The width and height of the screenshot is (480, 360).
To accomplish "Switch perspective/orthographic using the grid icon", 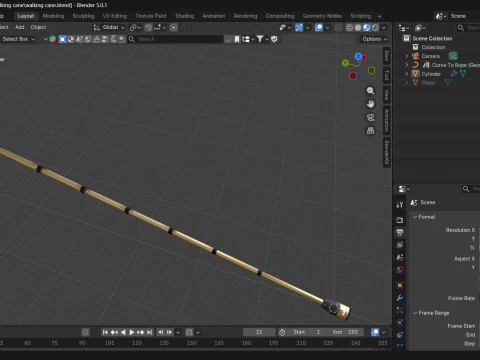I will click(370, 130).
